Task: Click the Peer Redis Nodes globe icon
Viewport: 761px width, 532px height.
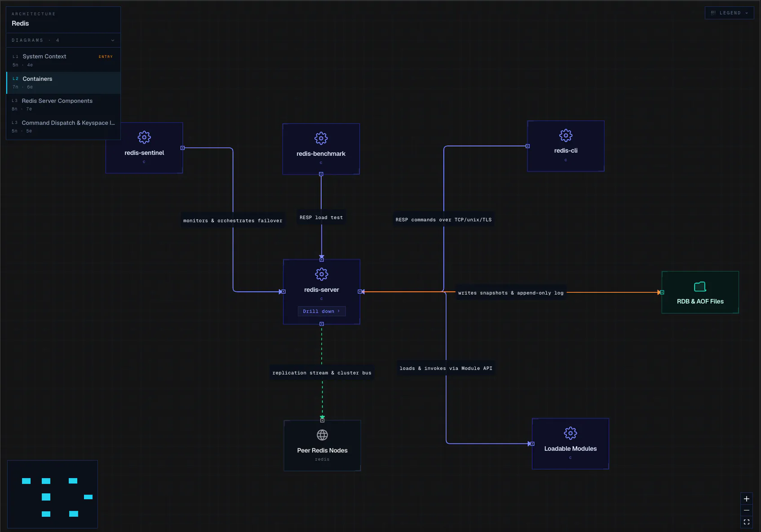Action: 323,435
